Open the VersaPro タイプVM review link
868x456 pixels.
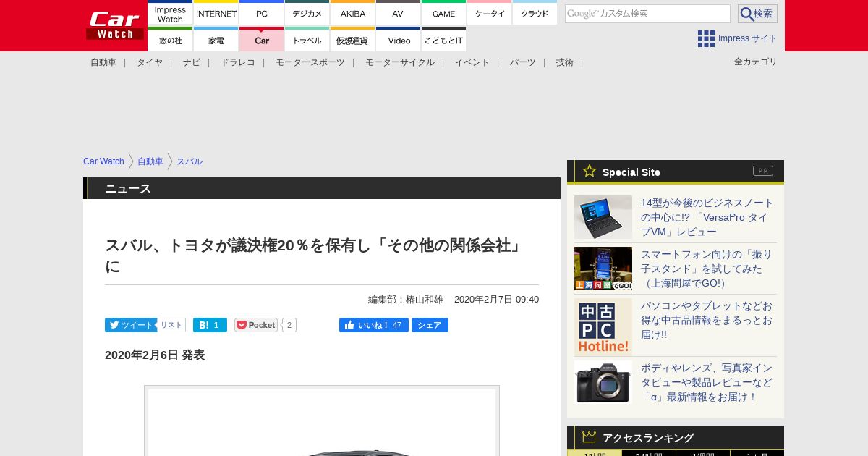tap(707, 217)
